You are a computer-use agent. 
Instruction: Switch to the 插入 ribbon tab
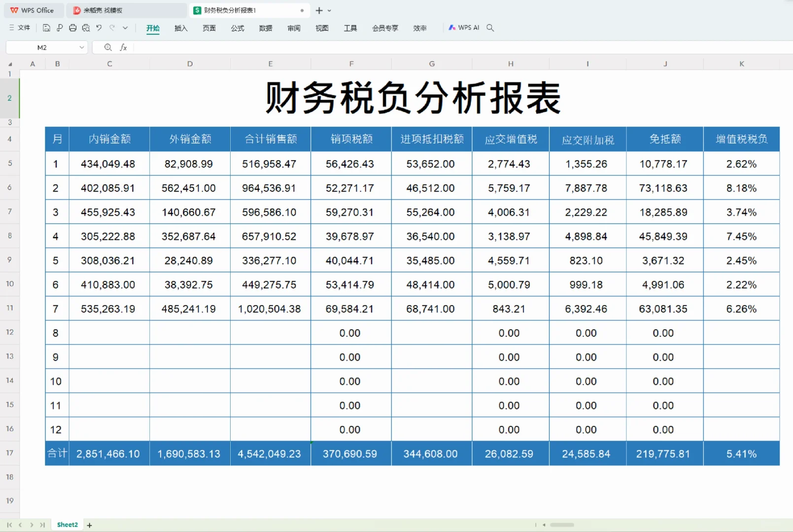coord(181,28)
